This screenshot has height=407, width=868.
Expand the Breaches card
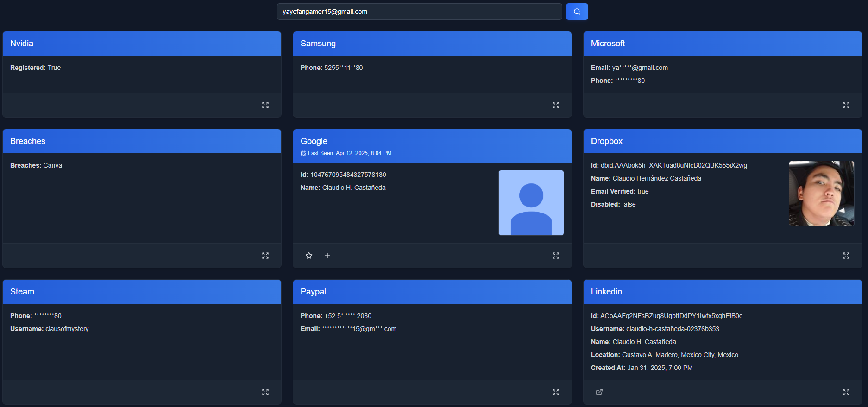pyautogui.click(x=265, y=256)
